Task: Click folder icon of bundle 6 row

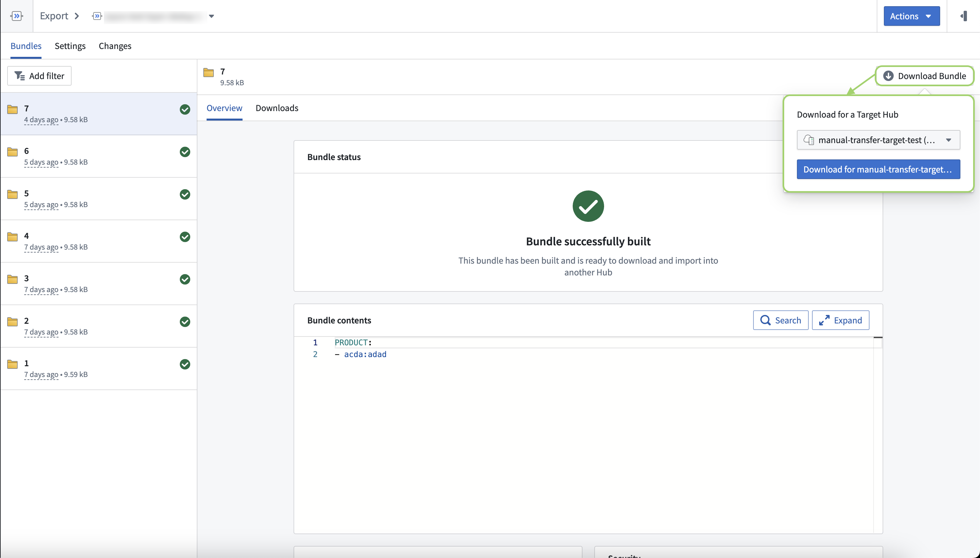Action: [x=12, y=152]
